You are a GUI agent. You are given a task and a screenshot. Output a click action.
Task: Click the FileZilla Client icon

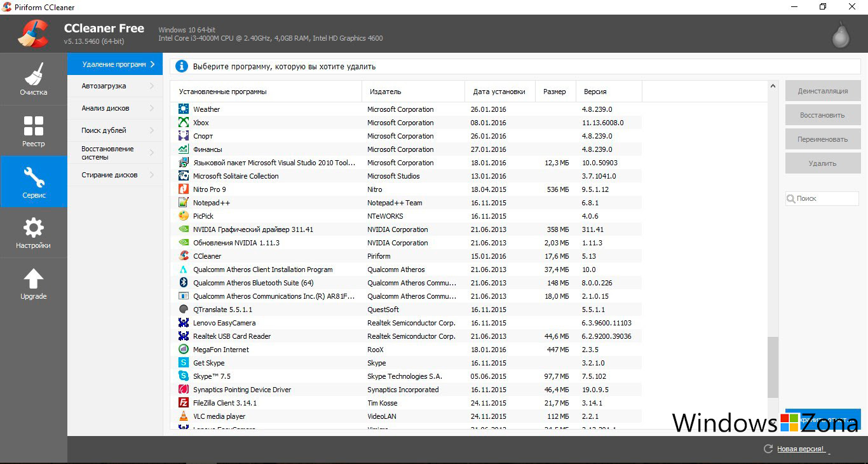click(x=184, y=402)
